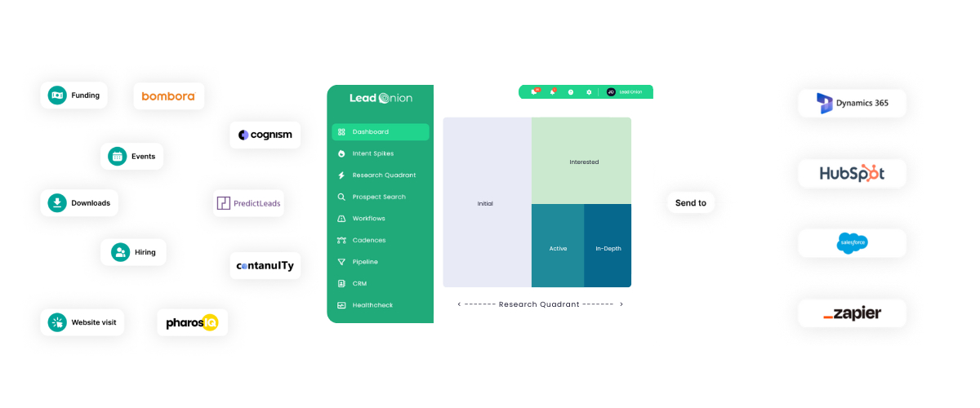Open the messages icon in top bar

click(534, 92)
